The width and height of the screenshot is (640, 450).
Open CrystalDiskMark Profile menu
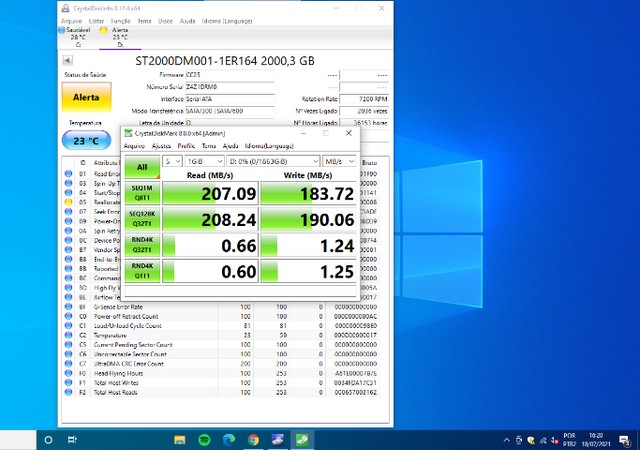point(186,146)
